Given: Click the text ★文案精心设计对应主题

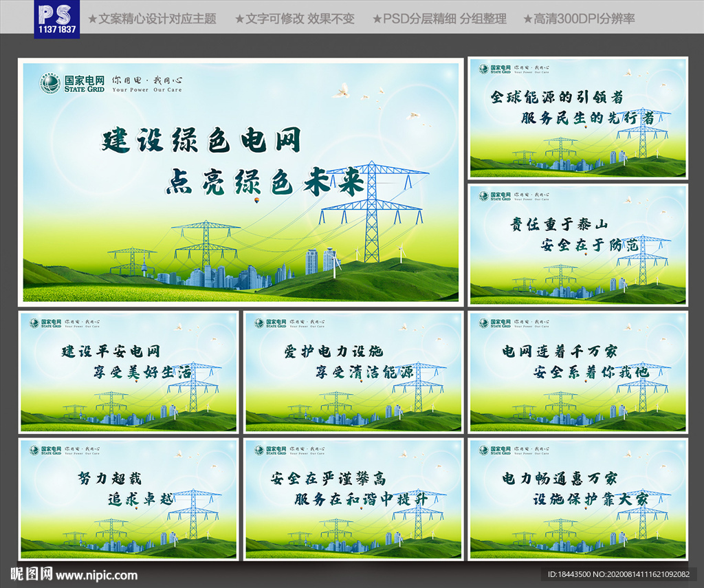Looking at the screenshot, I should 152,19.
